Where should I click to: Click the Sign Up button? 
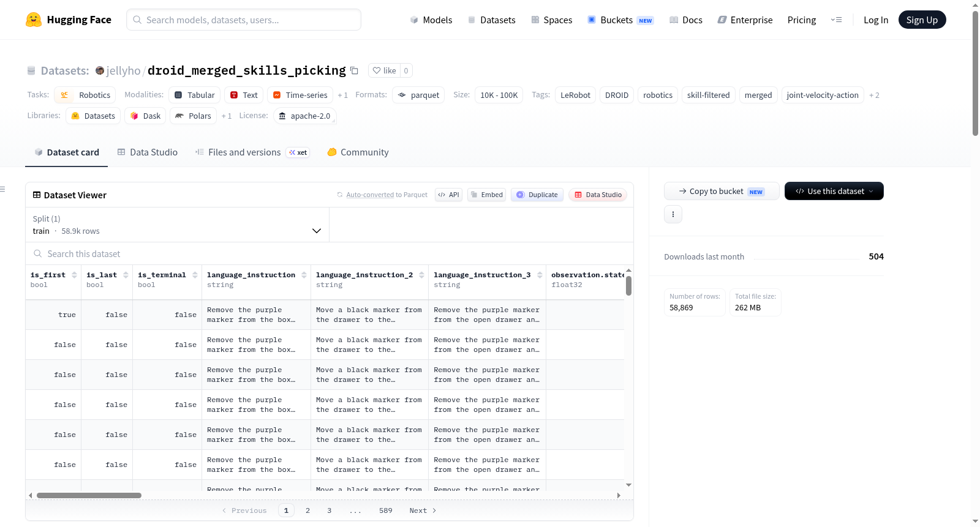point(922,20)
